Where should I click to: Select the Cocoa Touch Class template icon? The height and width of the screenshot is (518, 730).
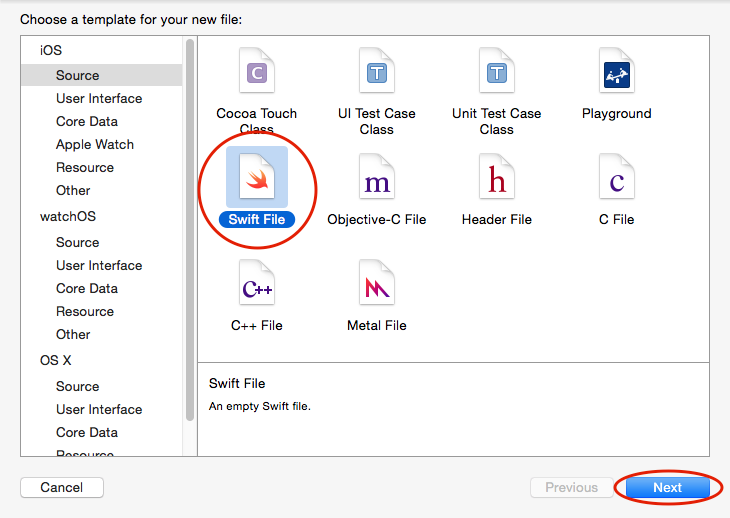point(257,73)
